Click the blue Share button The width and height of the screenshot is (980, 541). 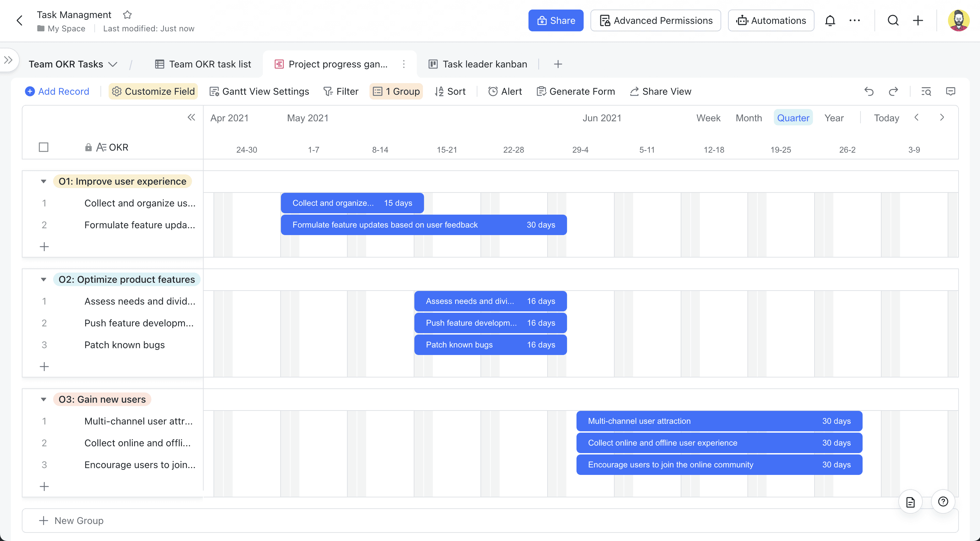point(555,20)
